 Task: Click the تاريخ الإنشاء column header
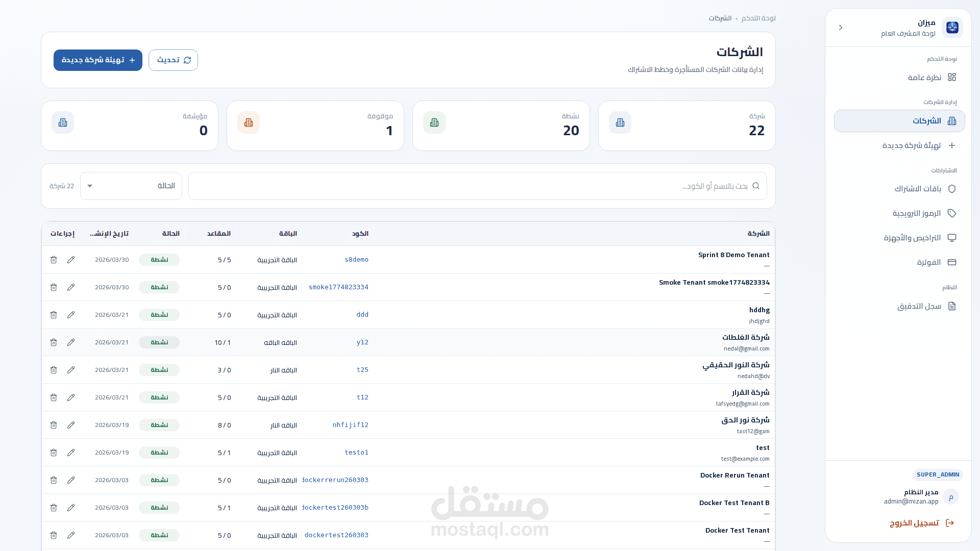coord(109,234)
